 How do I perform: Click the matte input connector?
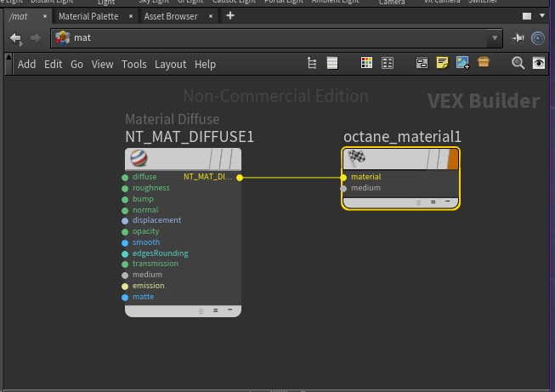[x=125, y=298]
